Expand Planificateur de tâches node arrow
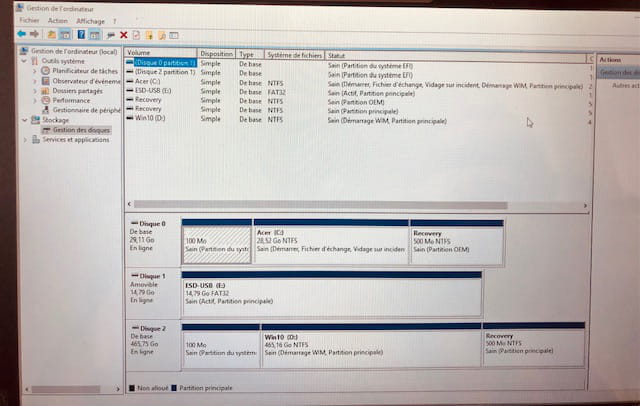This screenshot has height=406, width=640. pos(35,71)
